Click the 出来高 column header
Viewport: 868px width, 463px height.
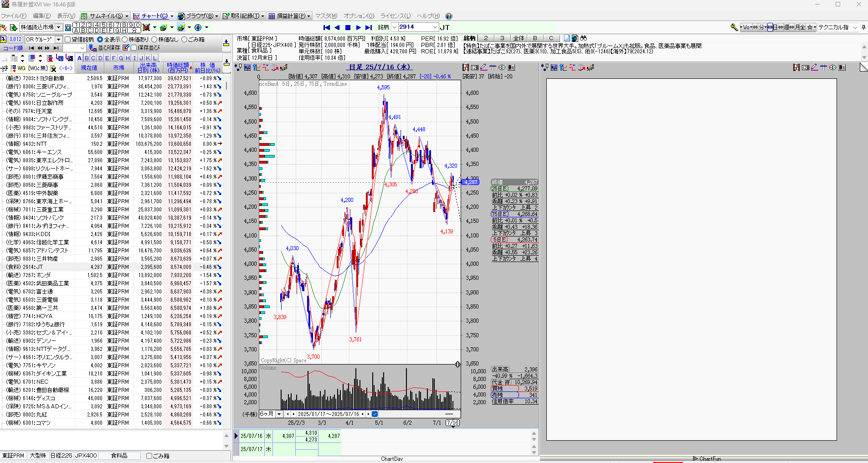[149, 67]
